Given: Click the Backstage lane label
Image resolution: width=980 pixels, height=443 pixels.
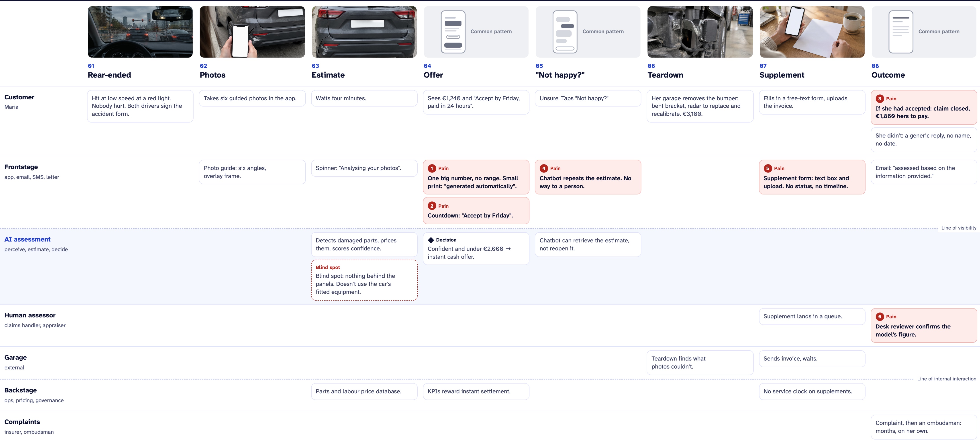Looking at the screenshot, I should [x=20, y=390].
